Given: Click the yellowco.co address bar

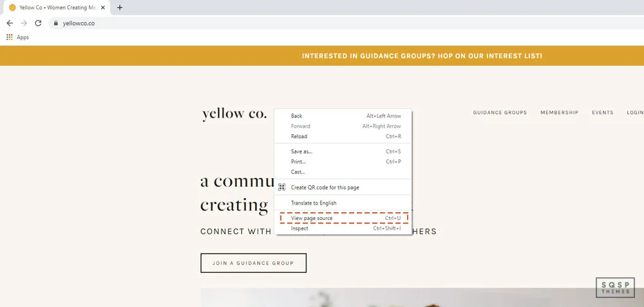Looking at the screenshot, I should point(345,23).
